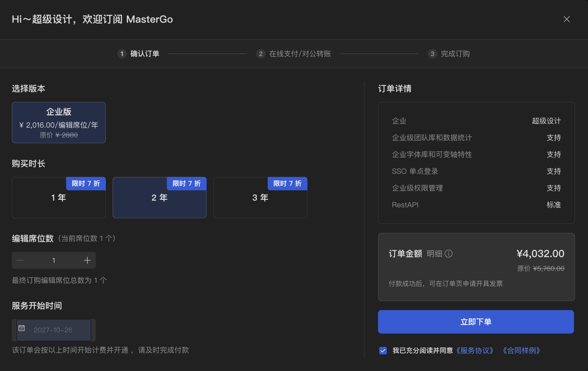Click the text 最终订购编辑席位总数为 1 个
This screenshot has width=588, height=371.
click(59, 280)
